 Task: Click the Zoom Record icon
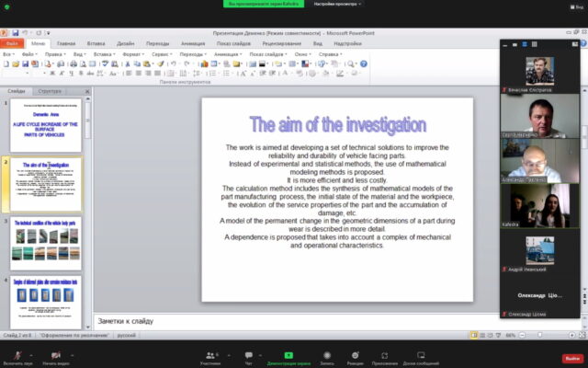click(x=327, y=358)
